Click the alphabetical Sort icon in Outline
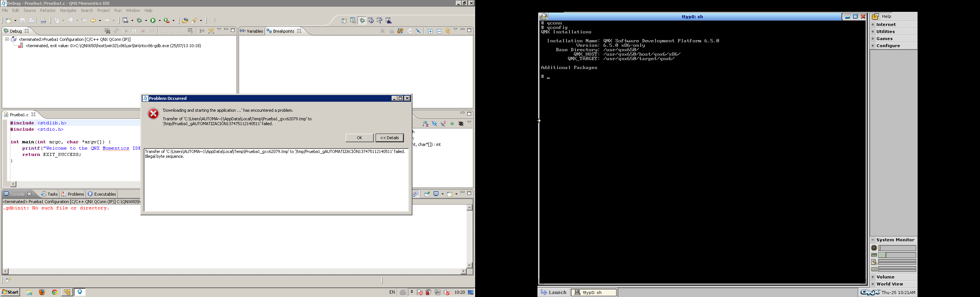 click(425, 124)
